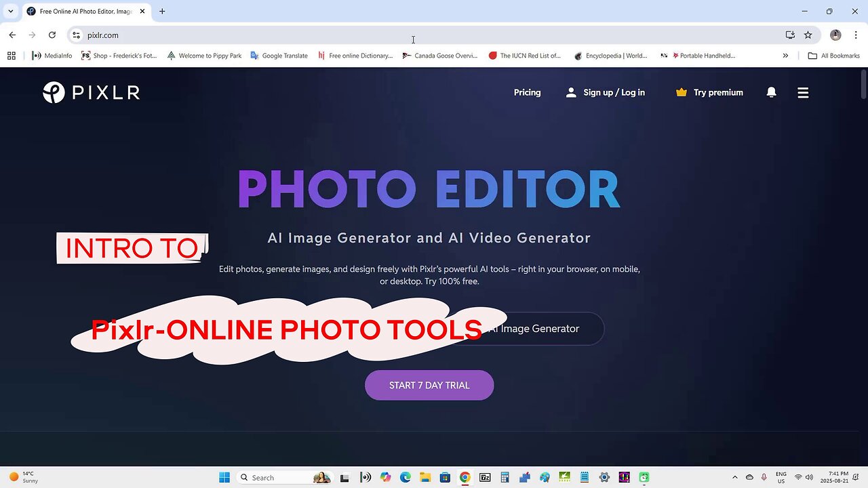This screenshot has width=868, height=488.
Task: Open the Try premium link
Action: [x=709, y=93]
